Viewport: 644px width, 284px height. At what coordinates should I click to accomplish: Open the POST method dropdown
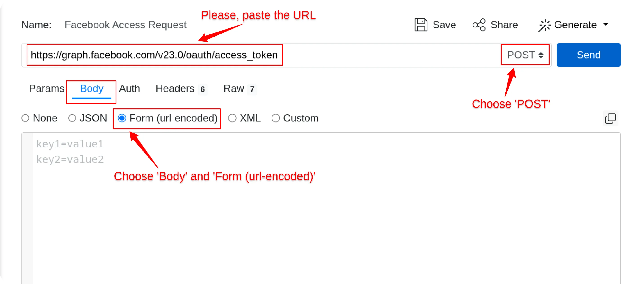tap(525, 55)
